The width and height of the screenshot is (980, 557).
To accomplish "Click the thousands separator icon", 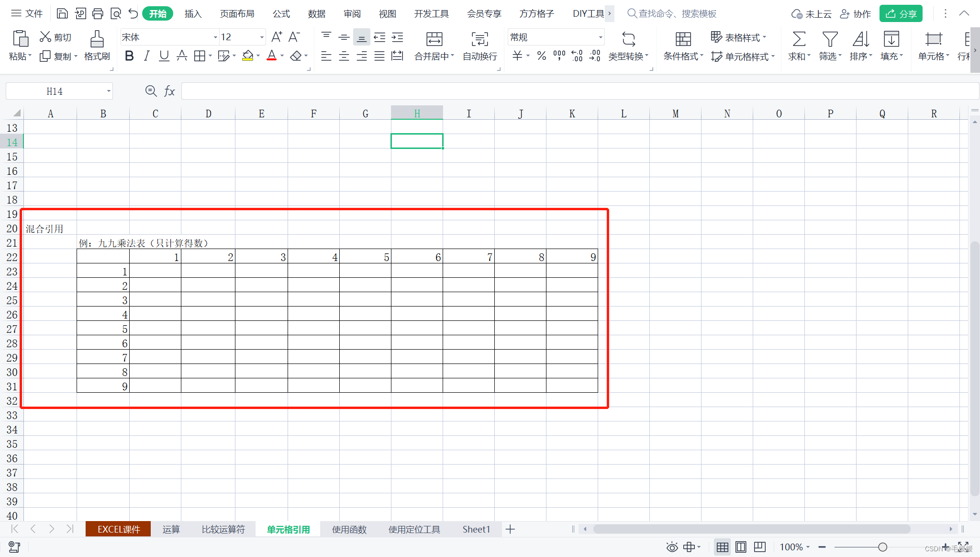I will [x=559, y=56].
